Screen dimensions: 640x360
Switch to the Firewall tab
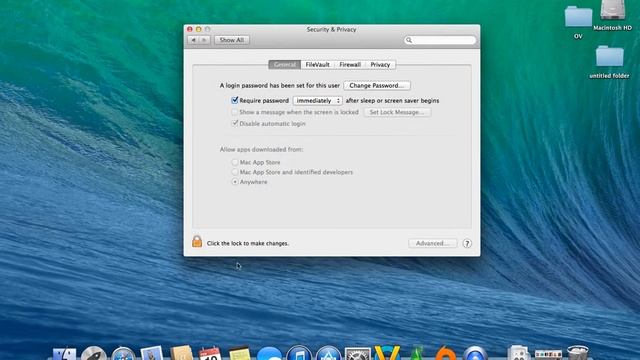click(350, 64)
